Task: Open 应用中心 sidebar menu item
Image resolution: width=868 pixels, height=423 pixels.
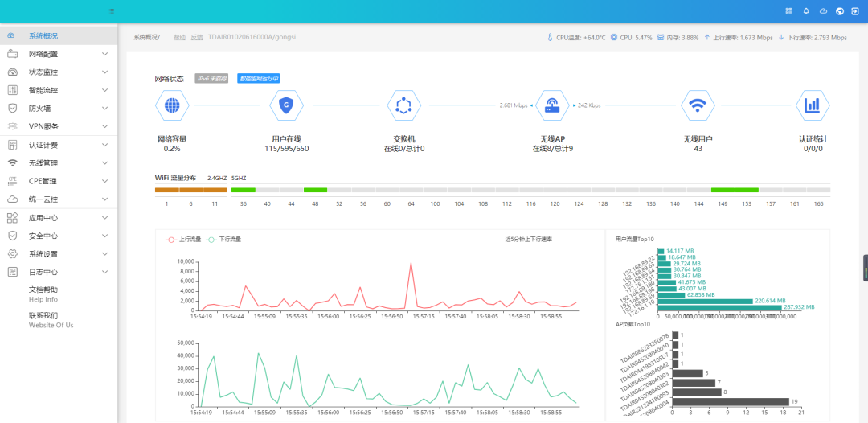Action: pyautogui.click(x=59, y=218)
